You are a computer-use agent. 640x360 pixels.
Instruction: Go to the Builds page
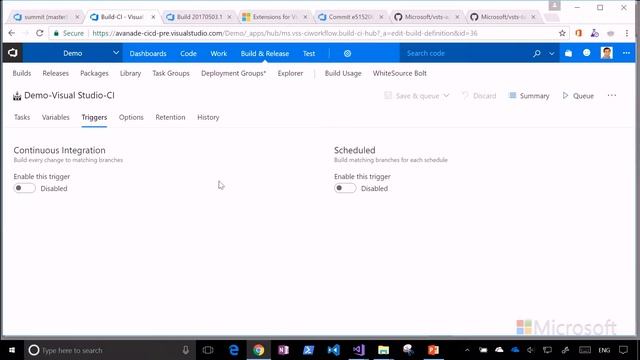point(22,73)
